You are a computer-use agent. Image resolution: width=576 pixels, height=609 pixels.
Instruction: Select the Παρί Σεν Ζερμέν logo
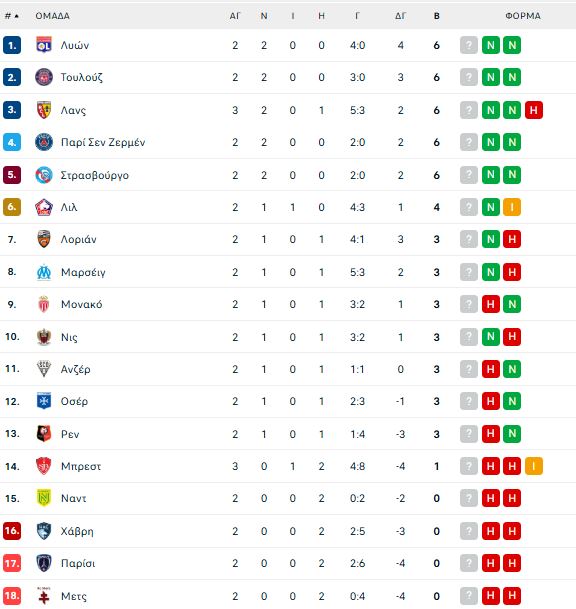click(44, 142)
